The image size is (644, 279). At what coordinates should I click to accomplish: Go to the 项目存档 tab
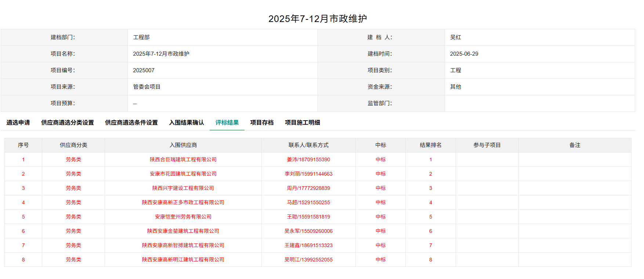click(262, 122)
